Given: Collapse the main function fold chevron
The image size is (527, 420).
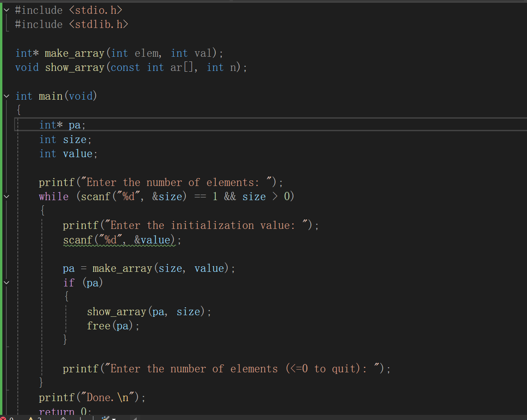Looking at the screenshot, I should 7,96.
